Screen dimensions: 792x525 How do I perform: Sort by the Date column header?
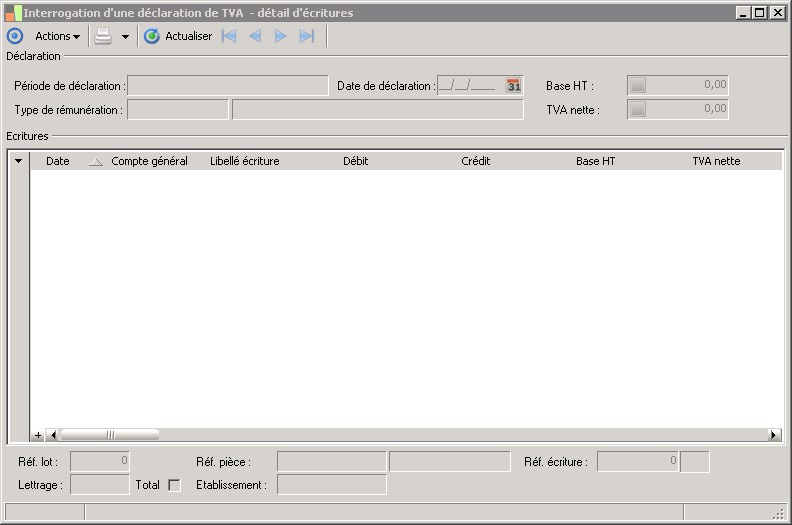click(x=58, y=161)
